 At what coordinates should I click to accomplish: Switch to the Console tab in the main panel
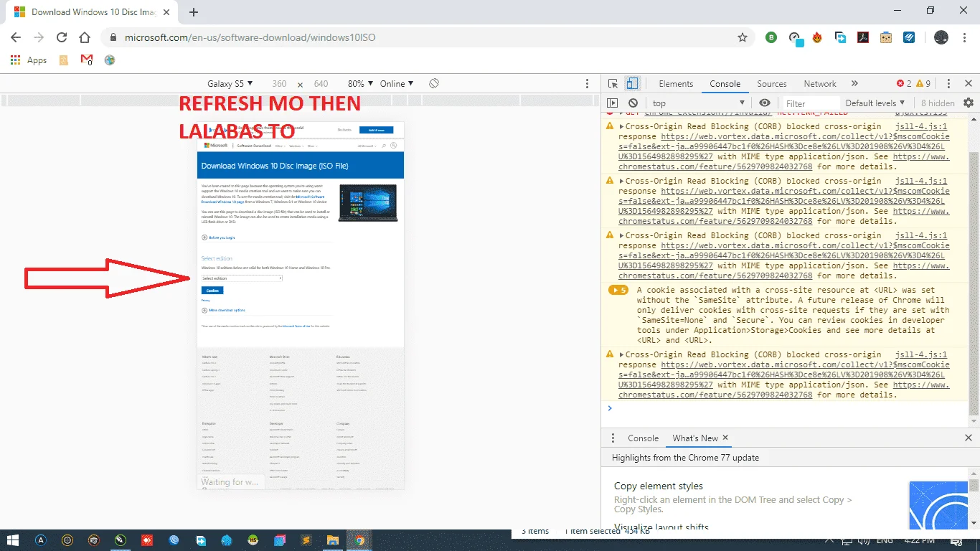[725, 84]
